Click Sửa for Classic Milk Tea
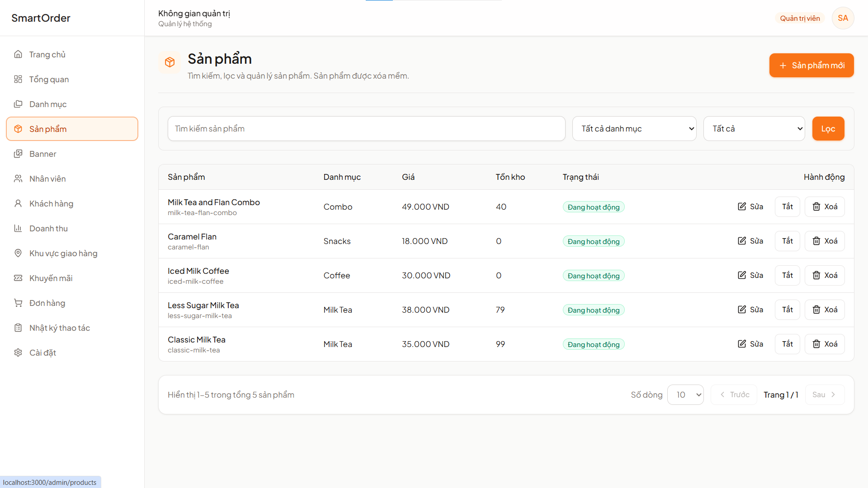 [x=750, y=344]
